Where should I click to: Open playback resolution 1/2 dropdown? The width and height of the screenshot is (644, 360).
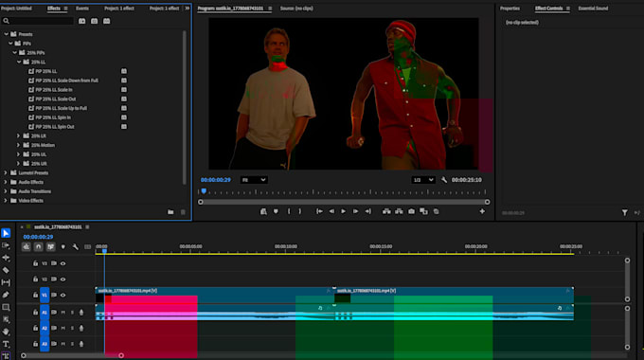click(x=423, y=180)
